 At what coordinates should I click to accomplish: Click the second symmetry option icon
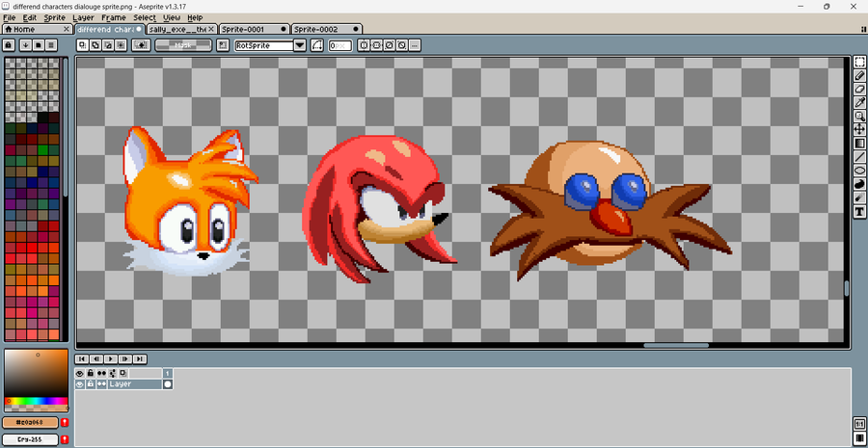[376, 45]
